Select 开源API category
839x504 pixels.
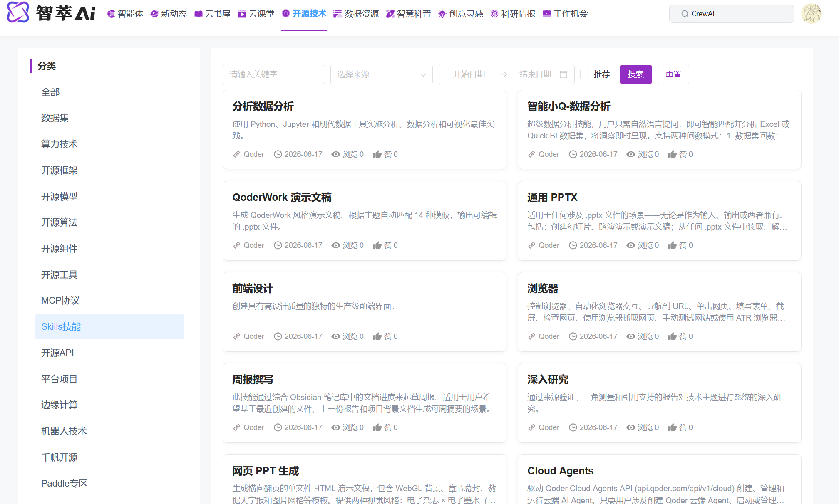[109, 353]
